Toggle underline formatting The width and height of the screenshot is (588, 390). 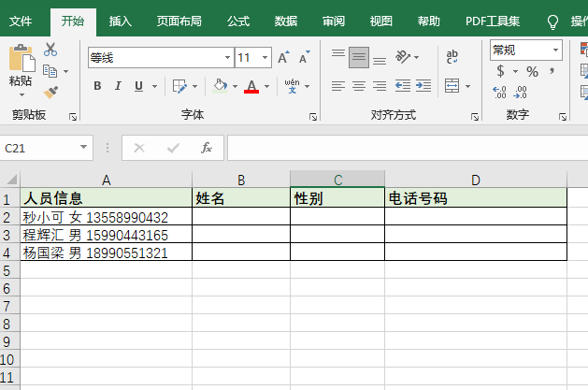click(x=139, y=86)
